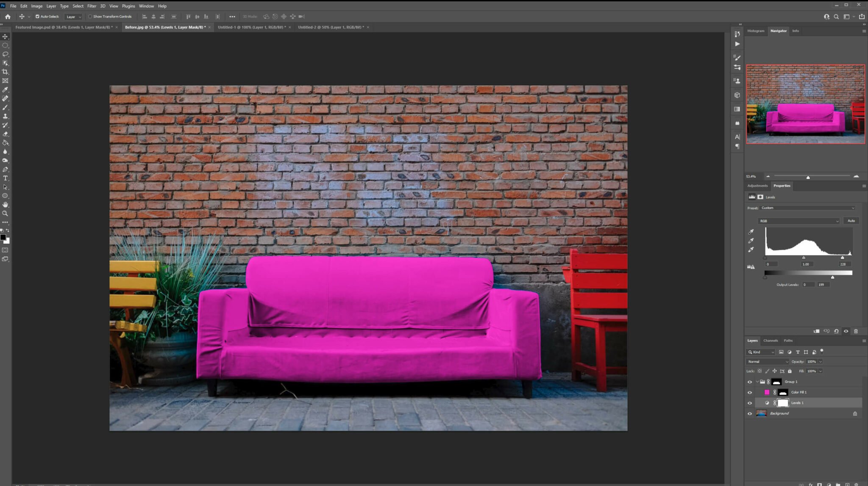
Task: Switch to the Channels tab
Action: [771, 341]
